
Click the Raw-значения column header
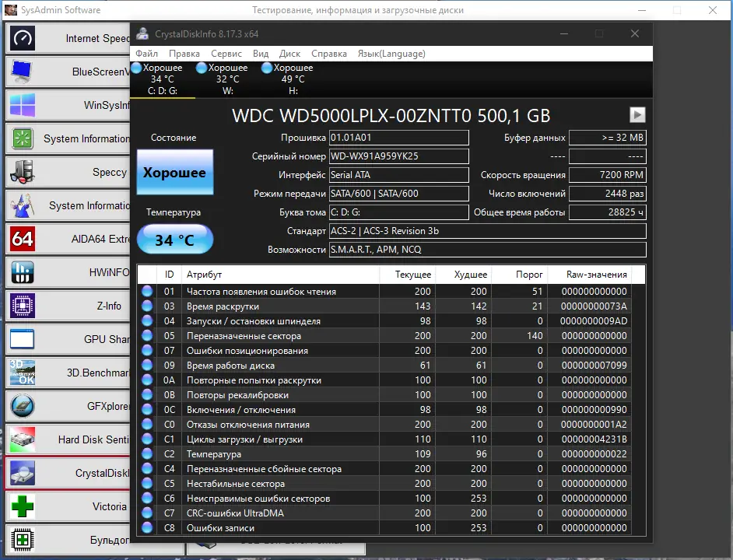click(x=597, y=275)
